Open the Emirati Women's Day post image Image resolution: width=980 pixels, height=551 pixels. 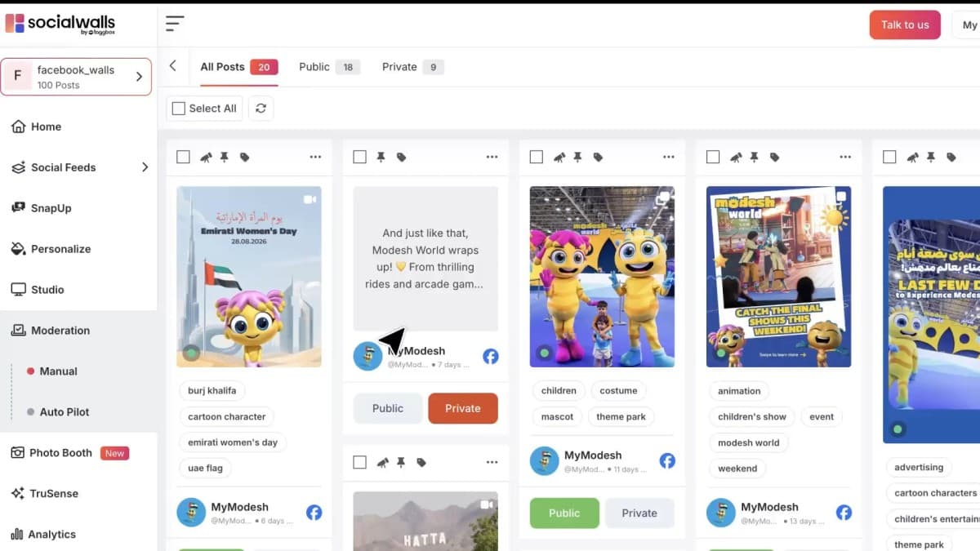click(x=249, y=277)
